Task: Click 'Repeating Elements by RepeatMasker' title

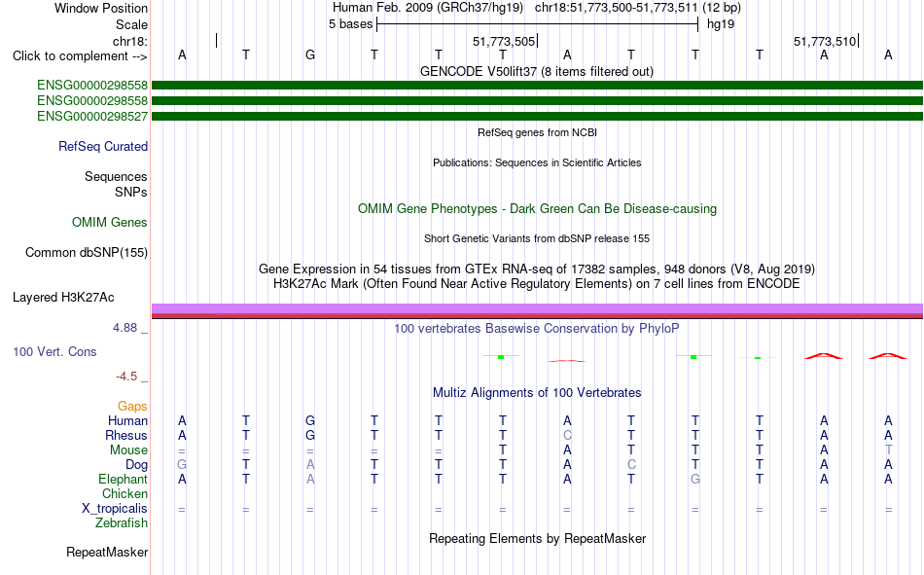Action: (537, 538)
